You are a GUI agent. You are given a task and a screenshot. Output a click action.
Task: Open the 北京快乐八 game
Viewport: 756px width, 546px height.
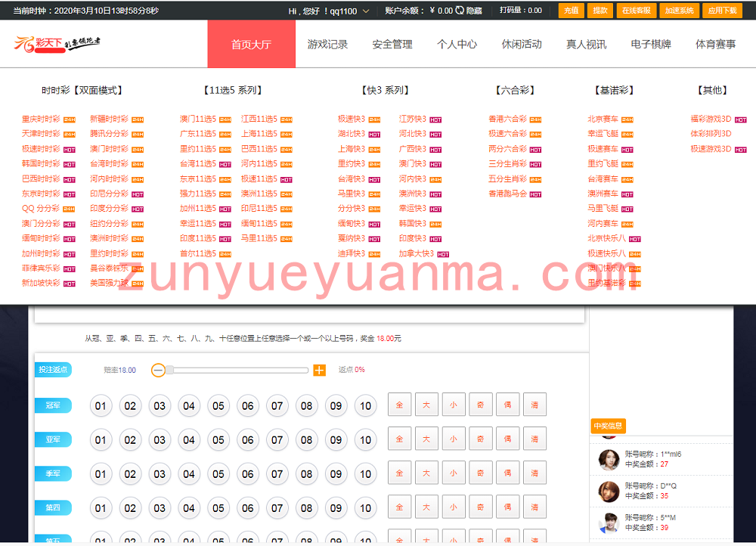coord(607,238)
